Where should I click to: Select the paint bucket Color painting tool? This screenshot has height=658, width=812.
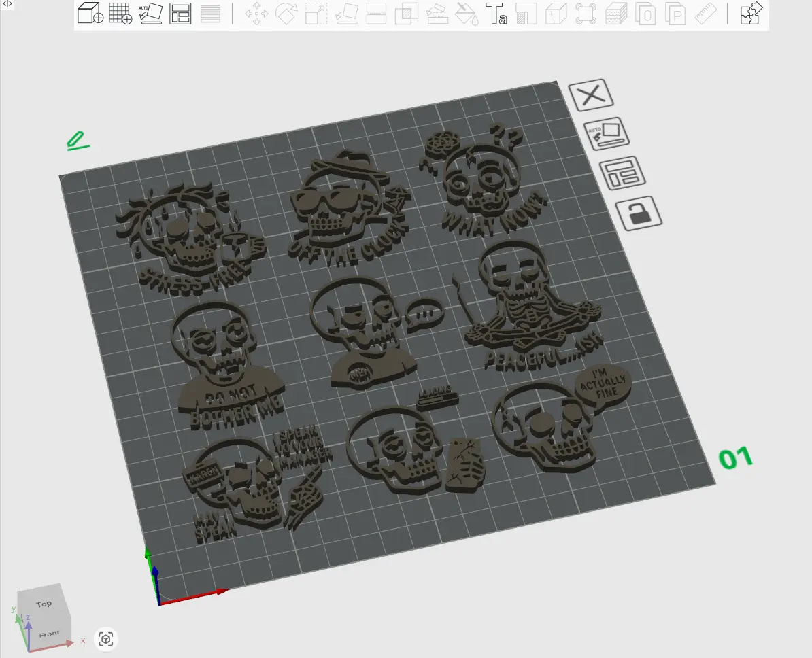467,14
